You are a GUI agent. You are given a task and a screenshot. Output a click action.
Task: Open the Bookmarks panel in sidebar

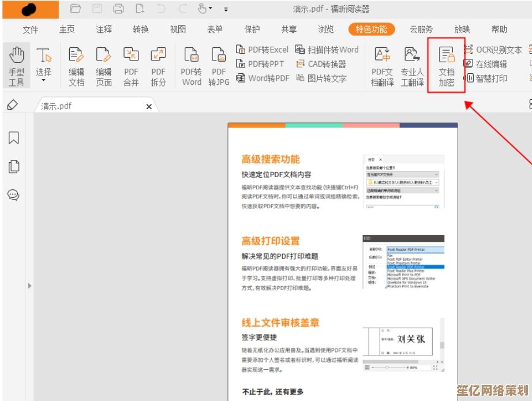[x=14, y=138]
